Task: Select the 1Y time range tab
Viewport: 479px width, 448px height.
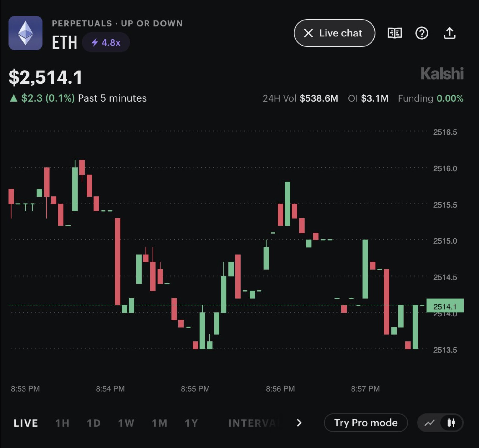Action: pyautogui.click(x=191, y=423)
